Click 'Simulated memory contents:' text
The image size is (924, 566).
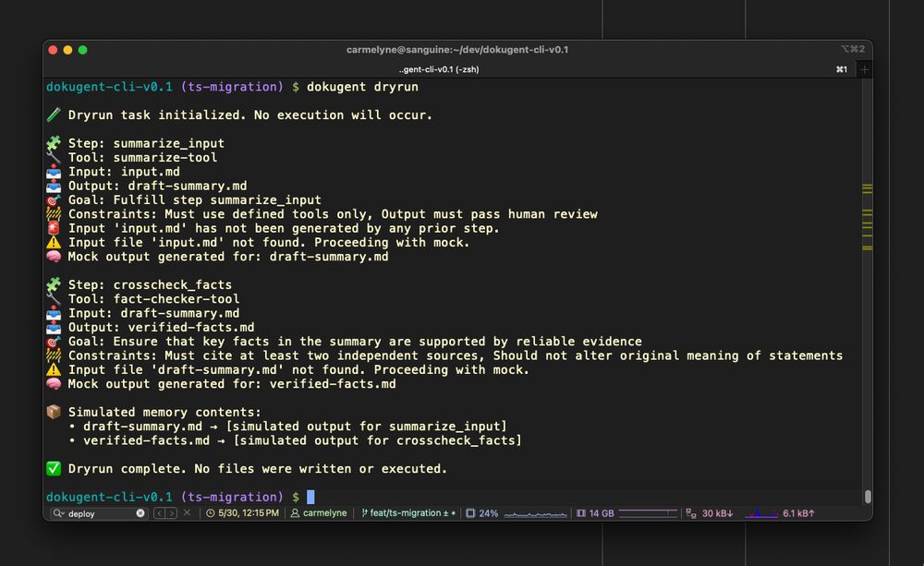(164, 412)
